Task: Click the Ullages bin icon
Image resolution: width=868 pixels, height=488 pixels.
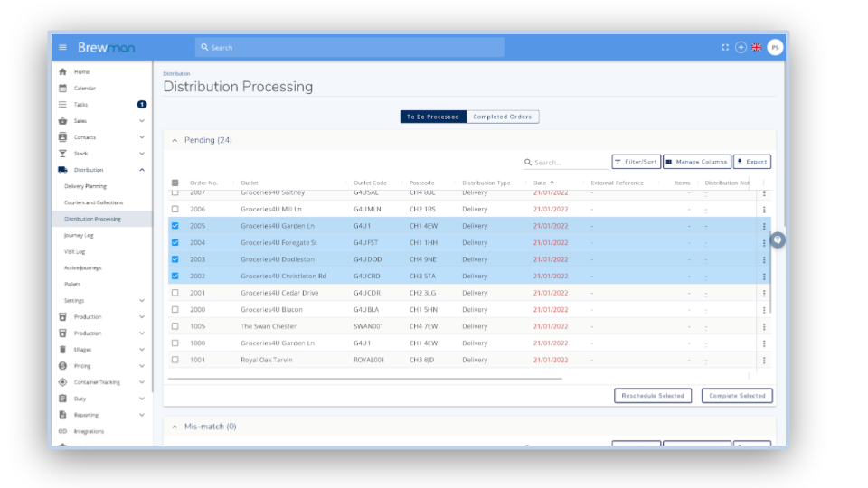Action: point(62,350)
